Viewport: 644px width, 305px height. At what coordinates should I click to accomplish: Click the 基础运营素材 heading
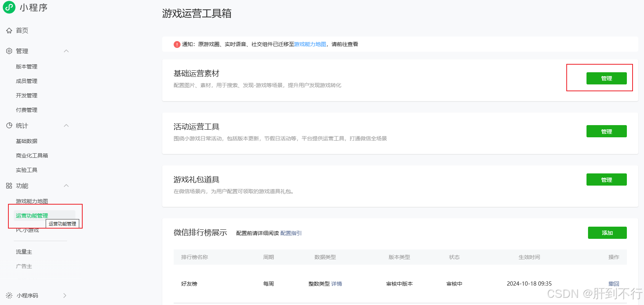197,73
